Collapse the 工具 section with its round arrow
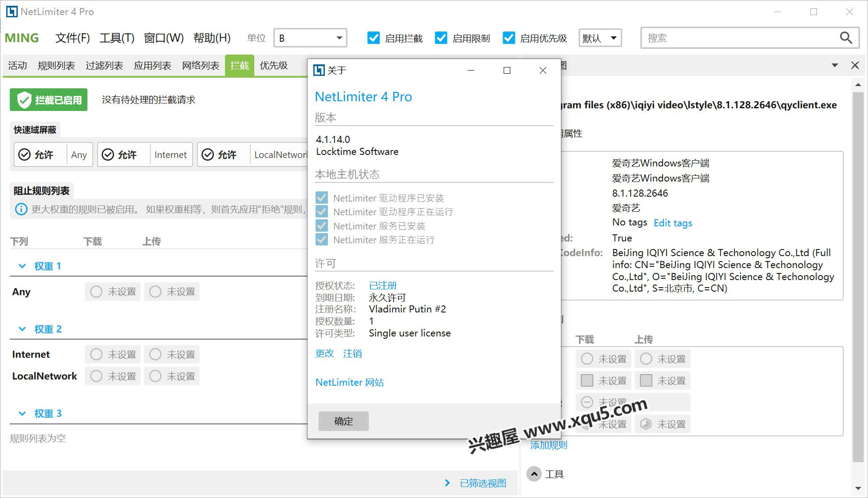 534,474
